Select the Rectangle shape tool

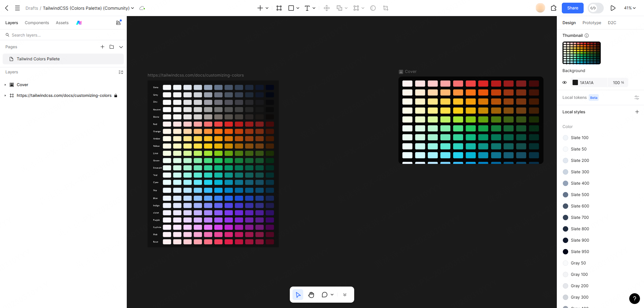(x=291, y=8)
